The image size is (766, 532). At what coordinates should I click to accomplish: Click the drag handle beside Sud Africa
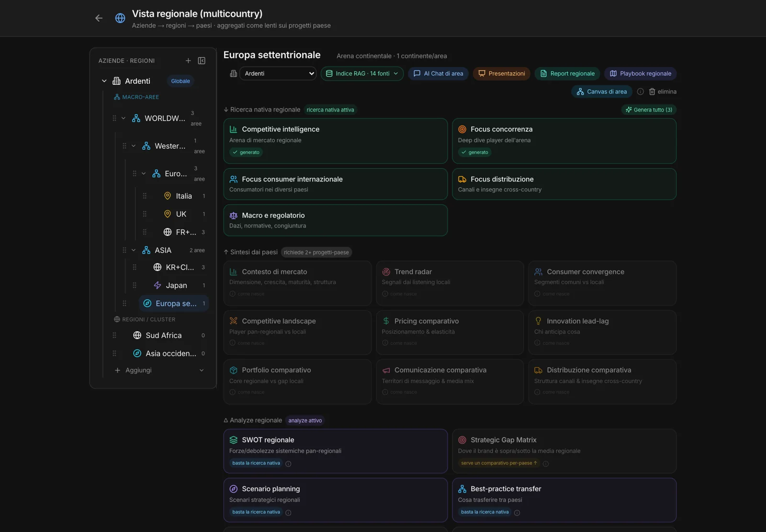(x=114, y=335)
